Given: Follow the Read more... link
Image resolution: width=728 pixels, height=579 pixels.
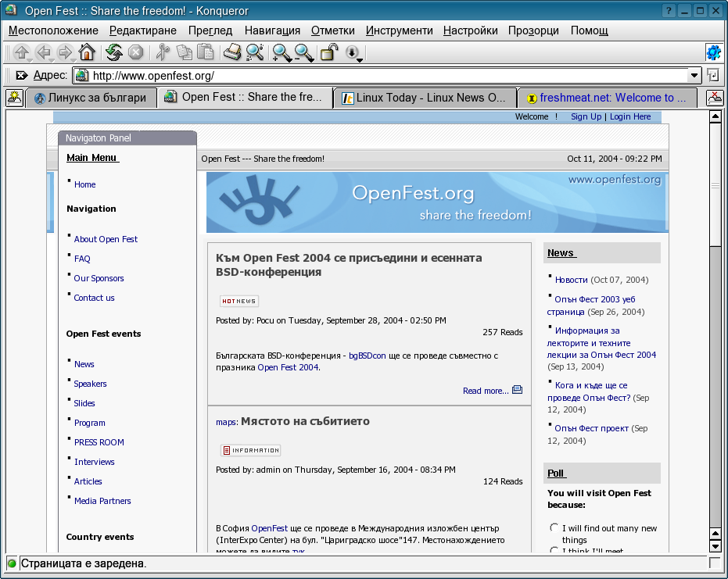Looking at the screenshot, I should point(485,391).
